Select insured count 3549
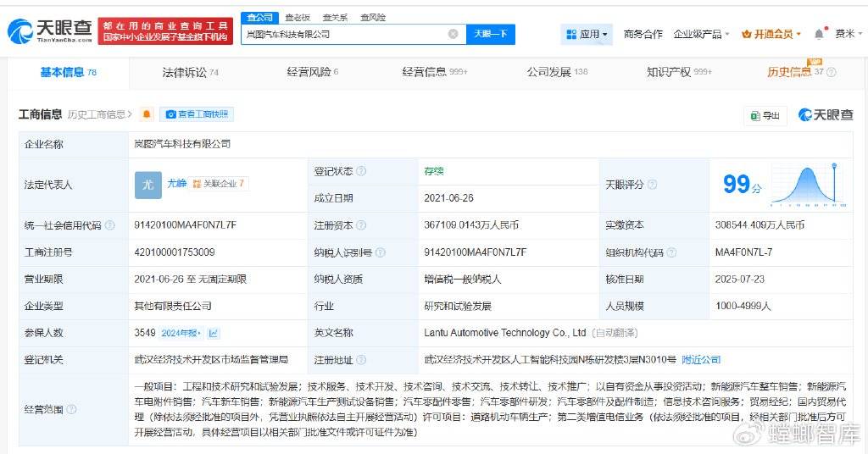The height and width of the screenshot is (454, 868). [x=145, y=333]
